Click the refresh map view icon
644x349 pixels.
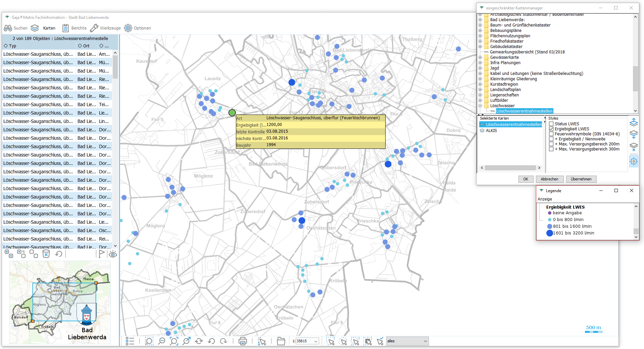click(x=199, y=341)
